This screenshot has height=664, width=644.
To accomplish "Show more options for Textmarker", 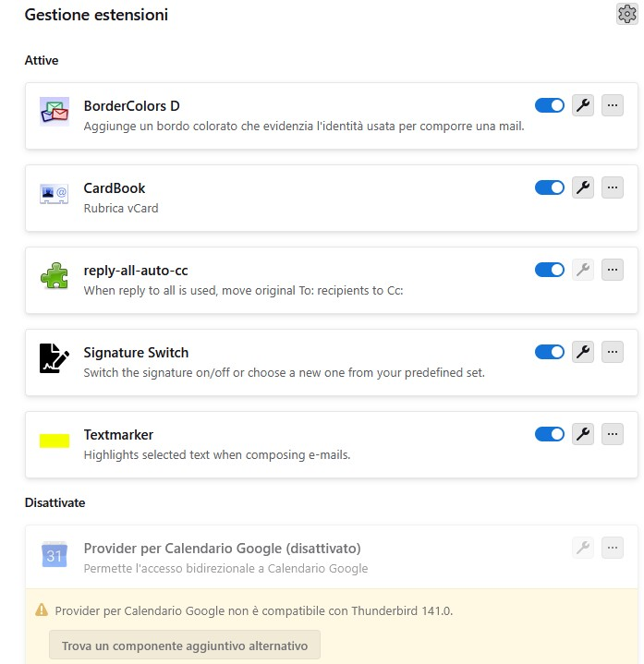I will 613,434.
